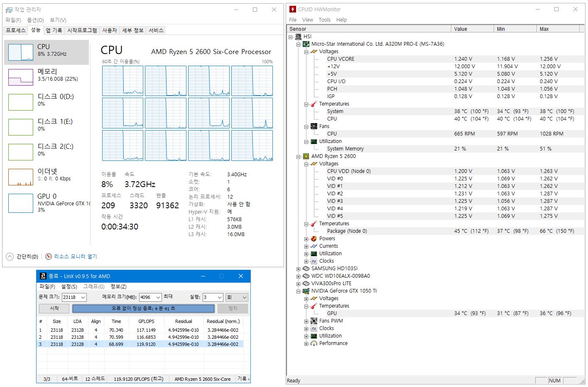
Task: Open the memory size (메모리 크기) dropdown in LinX
Action: tap(158, 297)
